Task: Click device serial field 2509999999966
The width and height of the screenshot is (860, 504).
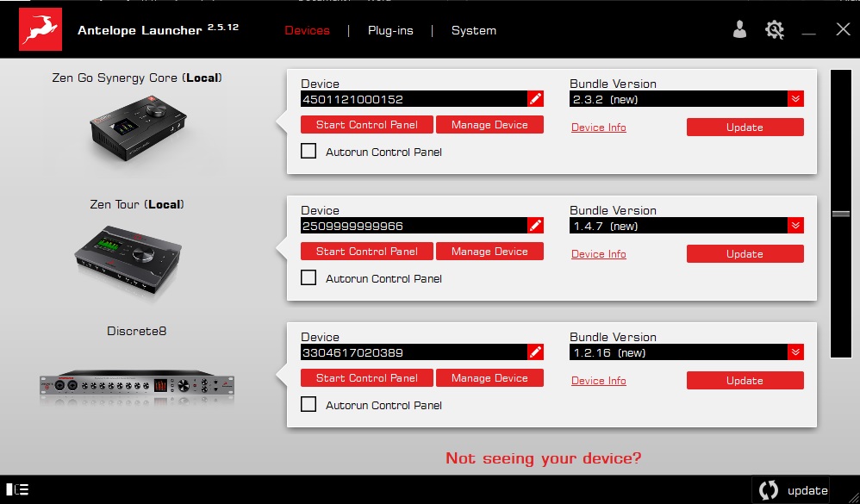Action: (414, 226)
